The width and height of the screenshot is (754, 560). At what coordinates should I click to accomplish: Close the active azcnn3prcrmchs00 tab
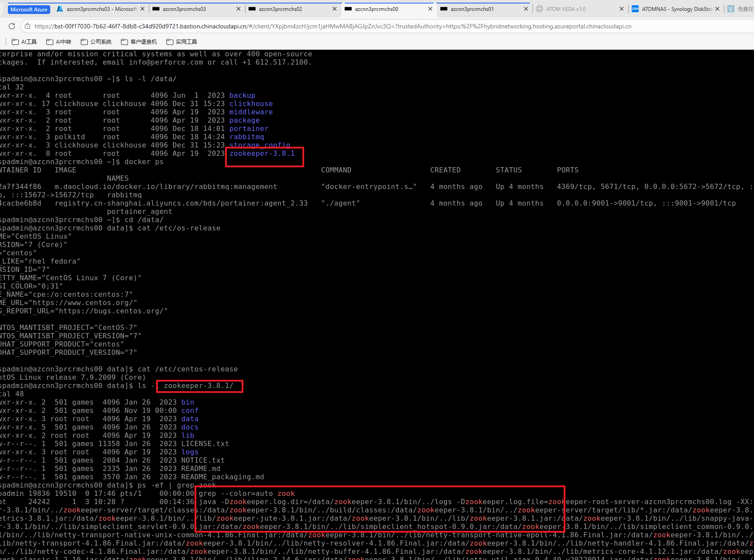click(430, 9)
